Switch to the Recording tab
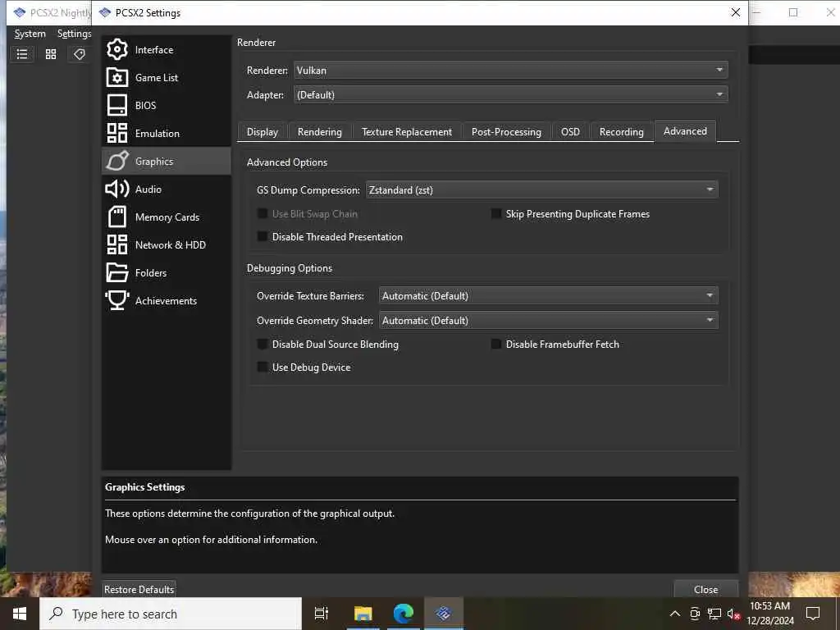Screen dimensions: 840x630 622,132
